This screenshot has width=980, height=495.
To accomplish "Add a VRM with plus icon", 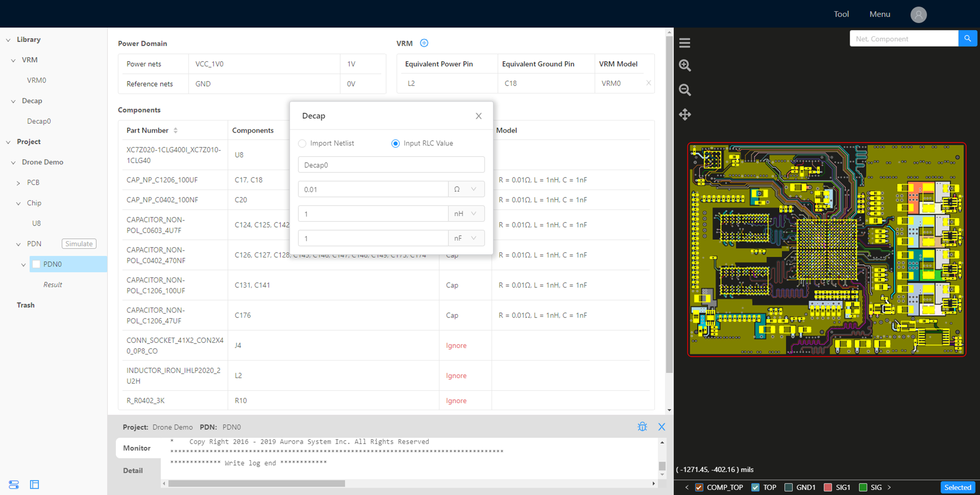I will 424,43.
